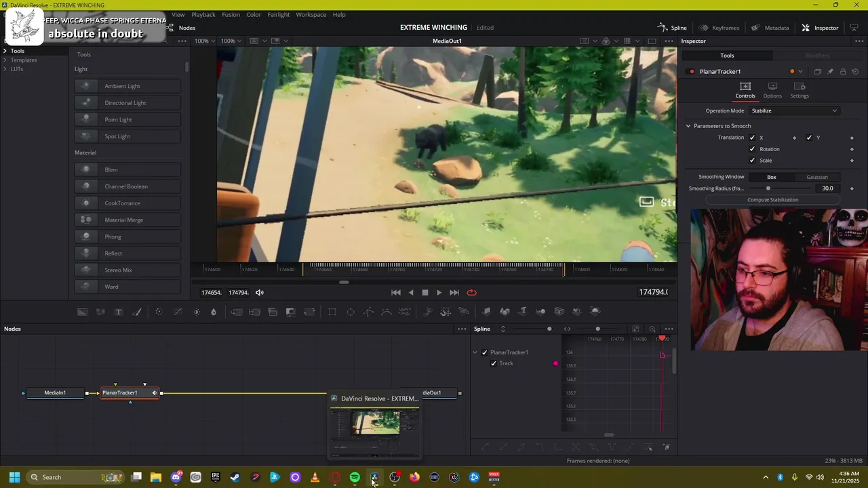
Task: Uncheck Translation X checkbox
Action: click(x=752, y=138)
